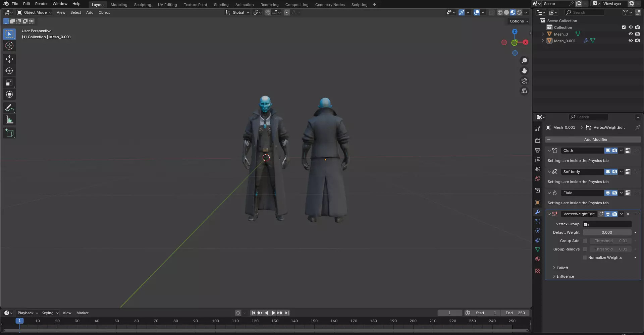
Task: Disable Mesh_0 in renders camera icon
Action: point(637,34)
